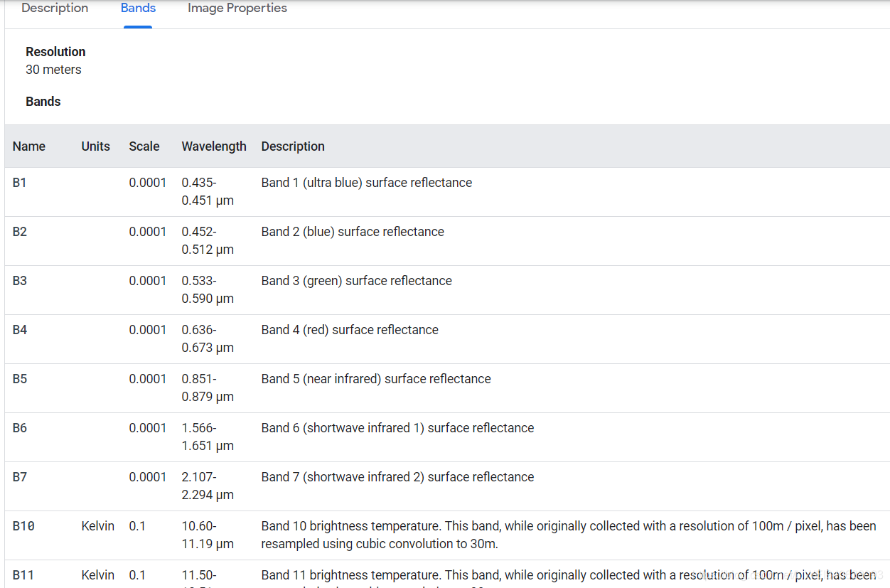Click the 0.1 scale in row B10
This screenshot has width=890, height=588.
point(136,526)
